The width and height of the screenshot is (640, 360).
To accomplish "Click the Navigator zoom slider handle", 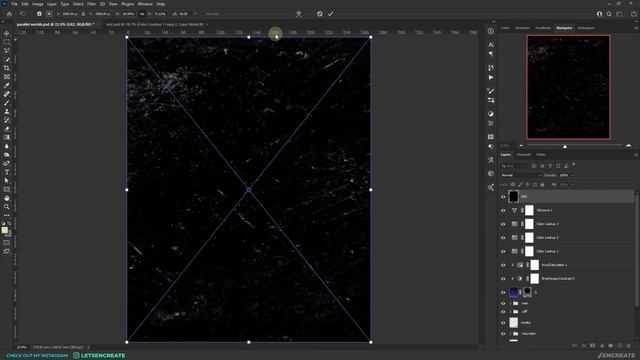I will pos(565,146).
